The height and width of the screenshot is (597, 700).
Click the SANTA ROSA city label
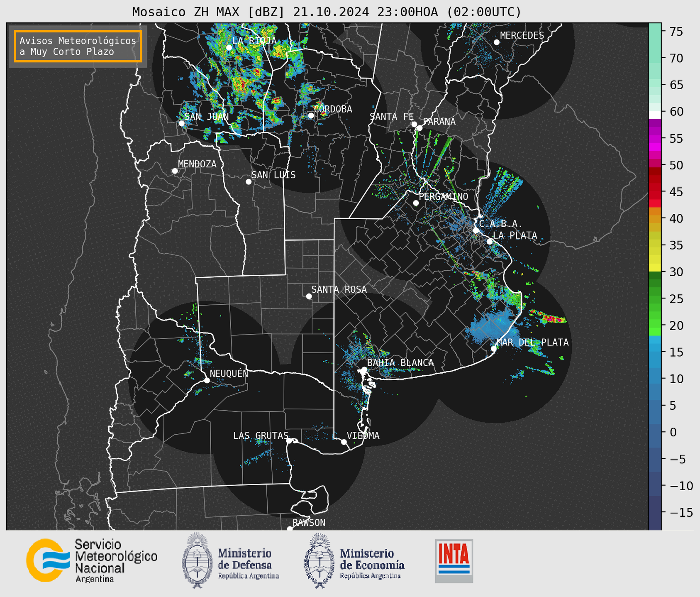pos(339,289)
